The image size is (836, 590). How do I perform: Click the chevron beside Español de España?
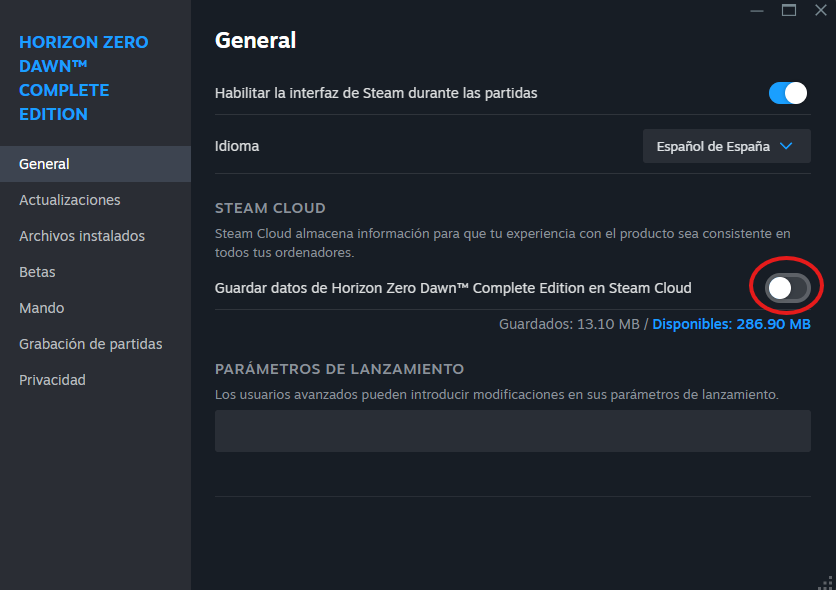(x=786, y=146)
